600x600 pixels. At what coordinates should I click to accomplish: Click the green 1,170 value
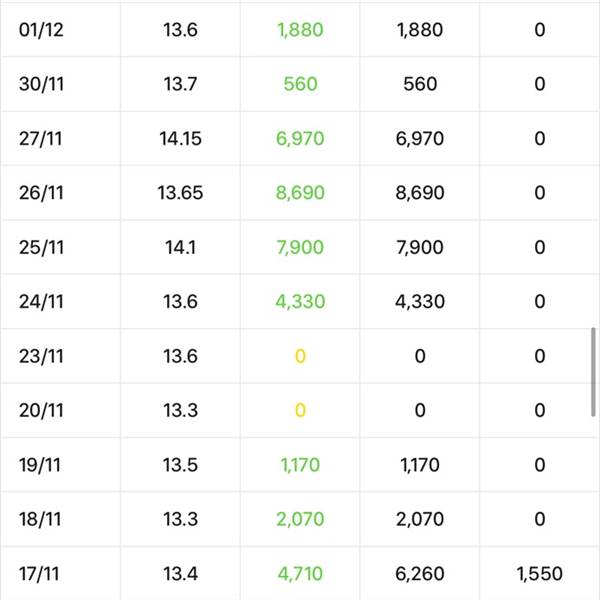300,465
